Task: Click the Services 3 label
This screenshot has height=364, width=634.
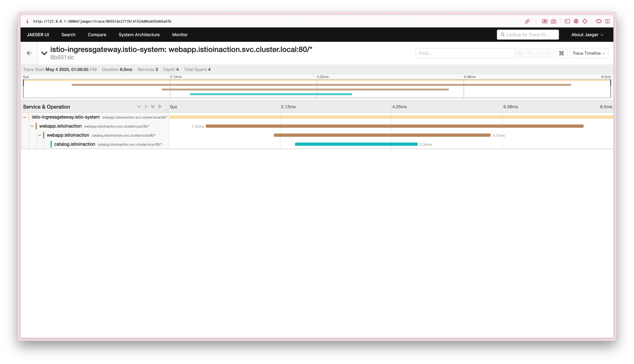Action: pos(147,69)
